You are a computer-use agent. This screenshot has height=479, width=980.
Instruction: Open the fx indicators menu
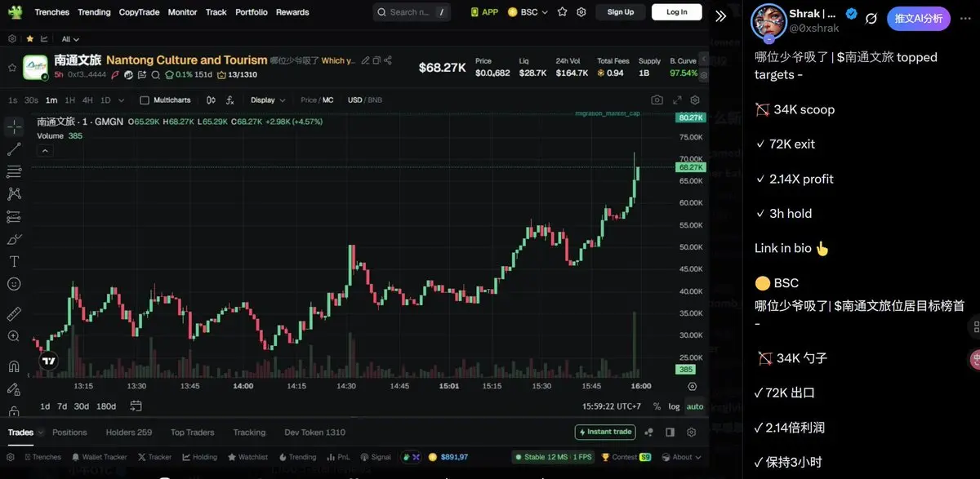point(230,100)
